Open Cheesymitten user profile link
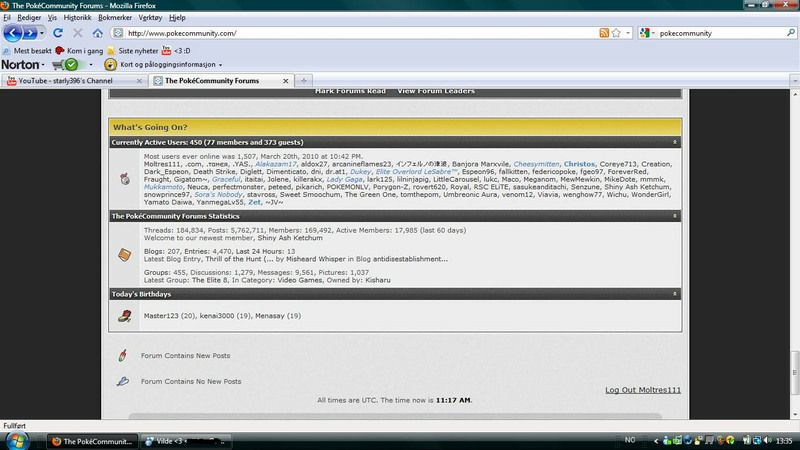Image resolution: width=800 pixels, height=450 pixels. click(536, 164)
